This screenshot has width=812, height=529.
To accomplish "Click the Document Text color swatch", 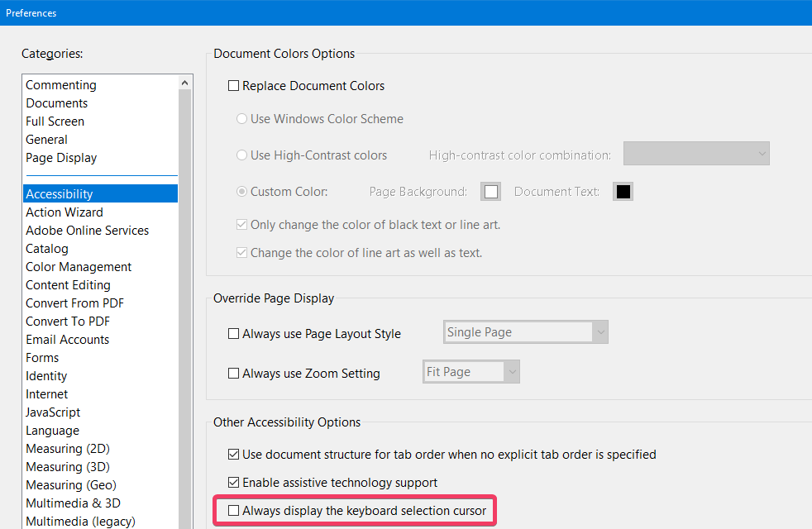I will coord(623,192).
